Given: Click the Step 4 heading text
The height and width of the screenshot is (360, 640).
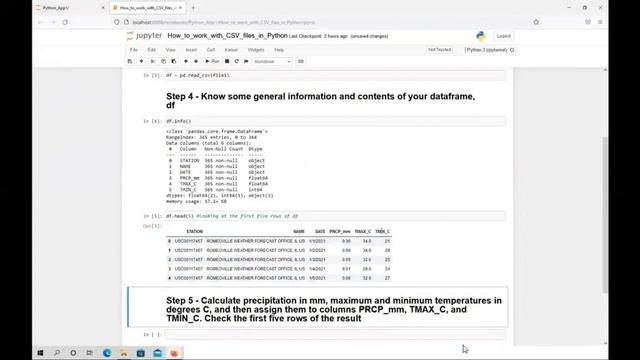Looking at the screenshot, I should click(320, 101).
